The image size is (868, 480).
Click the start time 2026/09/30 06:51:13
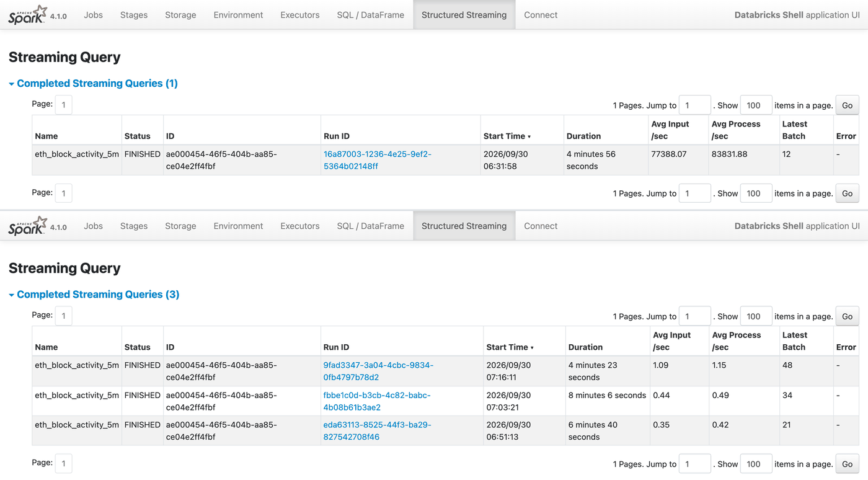tap(508, 431)
